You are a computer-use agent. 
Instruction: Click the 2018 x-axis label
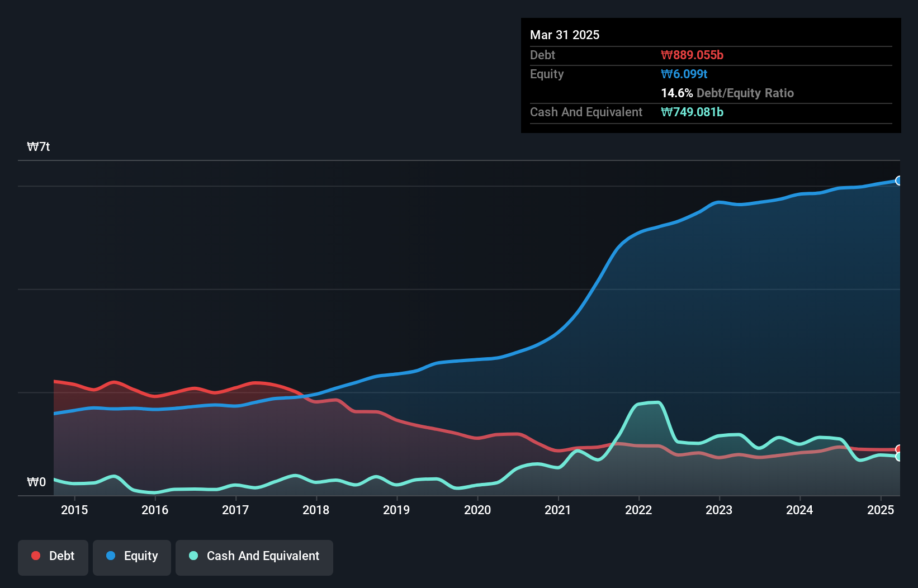tap(316, 510)
